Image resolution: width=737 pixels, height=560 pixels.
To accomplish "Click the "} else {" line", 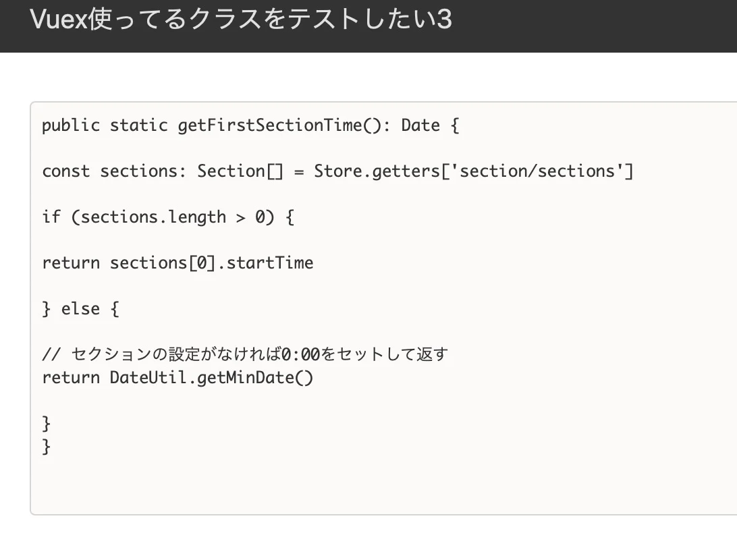I will tap(81, 308).
